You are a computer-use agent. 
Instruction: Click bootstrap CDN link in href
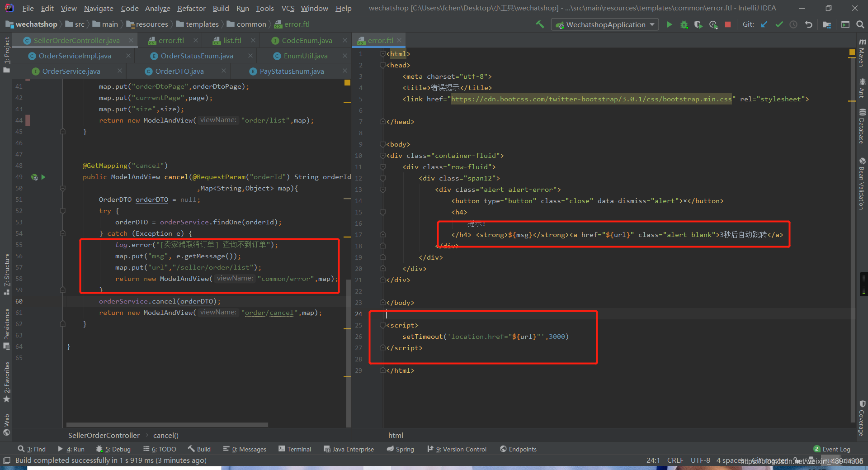[591, 99]
